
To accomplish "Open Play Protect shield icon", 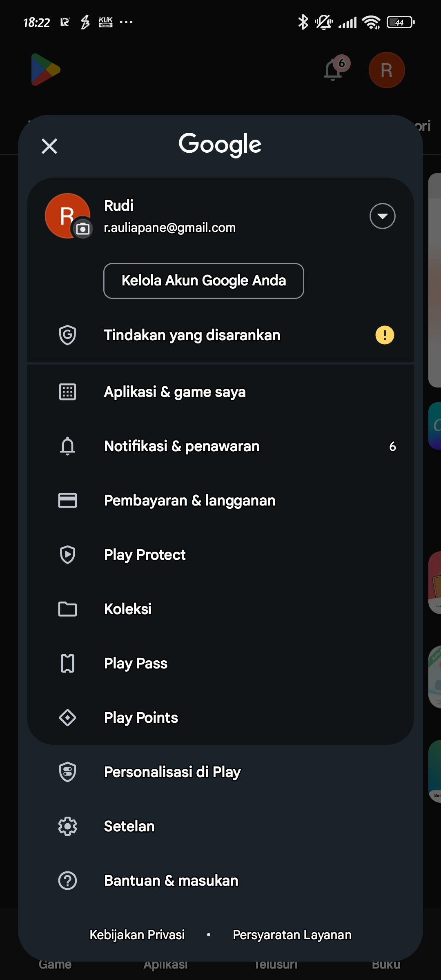I will coord(67,555).
